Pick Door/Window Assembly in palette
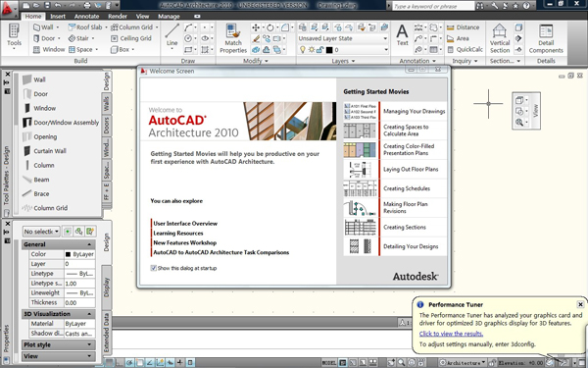This screenshot has height=368, width=588. (x=61, y=123)
